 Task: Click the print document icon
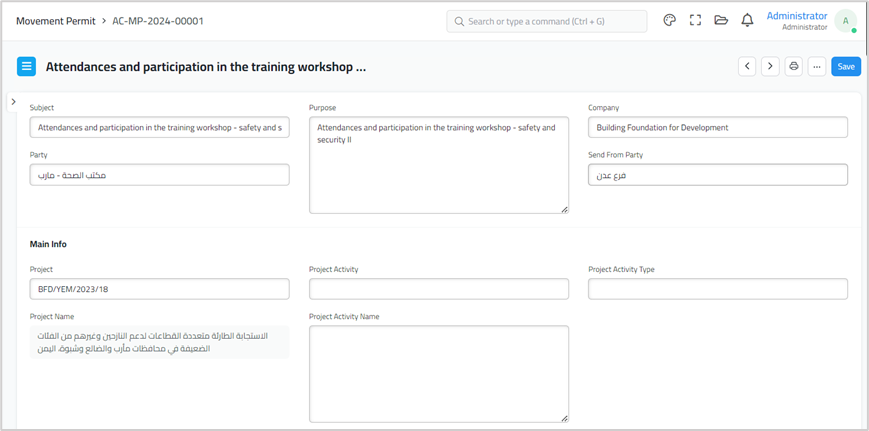794,67
